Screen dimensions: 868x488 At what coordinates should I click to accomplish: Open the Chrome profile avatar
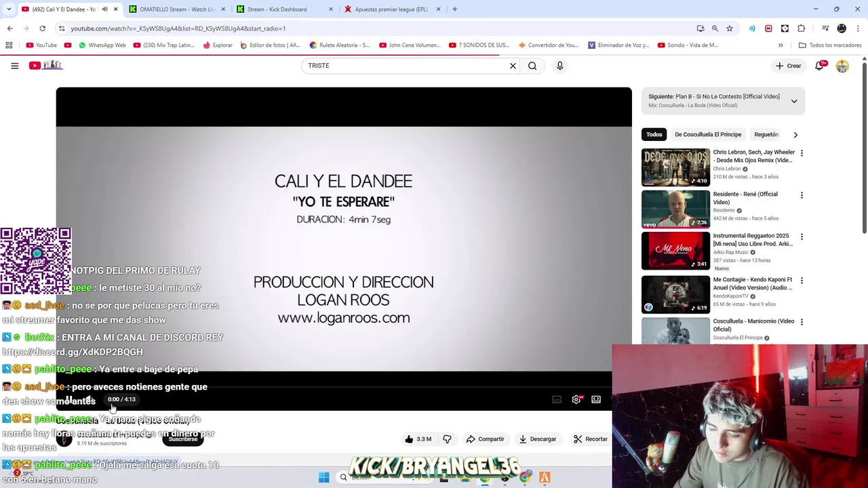click(x=842, y=28)
